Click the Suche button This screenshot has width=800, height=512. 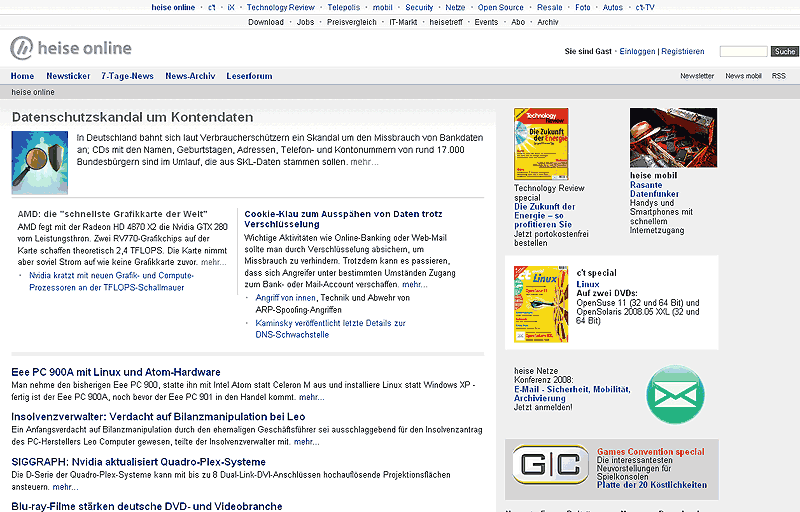pos(785,52)
